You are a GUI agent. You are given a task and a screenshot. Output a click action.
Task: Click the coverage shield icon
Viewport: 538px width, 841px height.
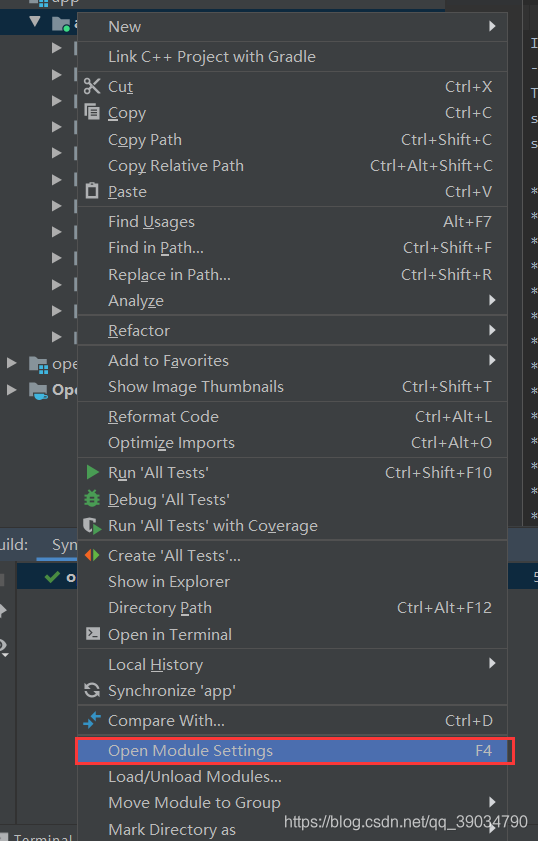click(x=92, y=526)
